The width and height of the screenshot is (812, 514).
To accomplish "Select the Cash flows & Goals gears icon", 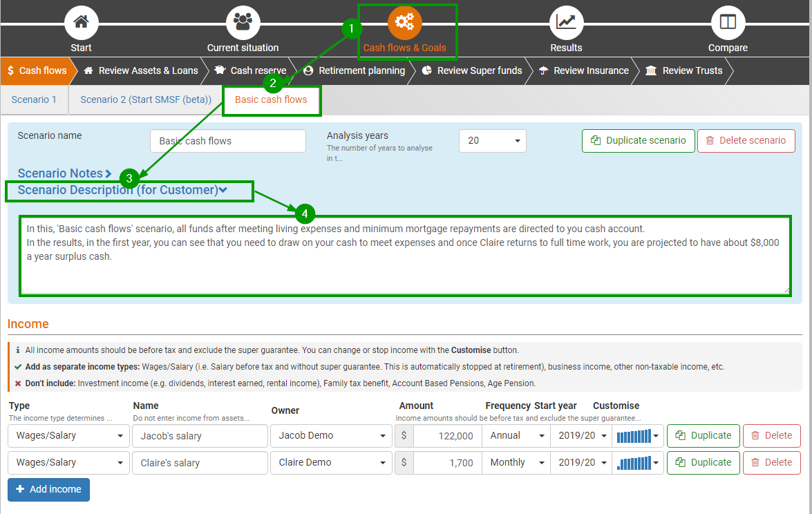I will 405,22.
